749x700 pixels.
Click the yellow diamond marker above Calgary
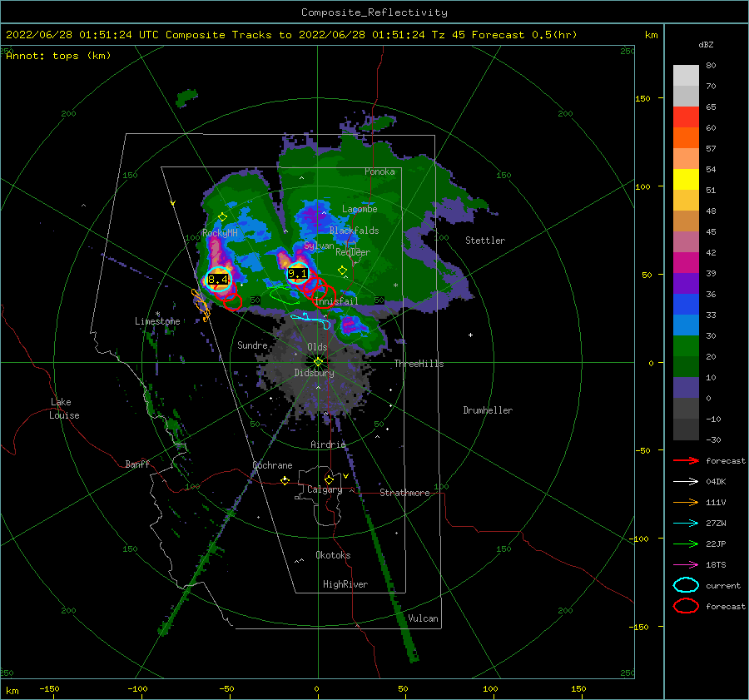pos(329,479)
